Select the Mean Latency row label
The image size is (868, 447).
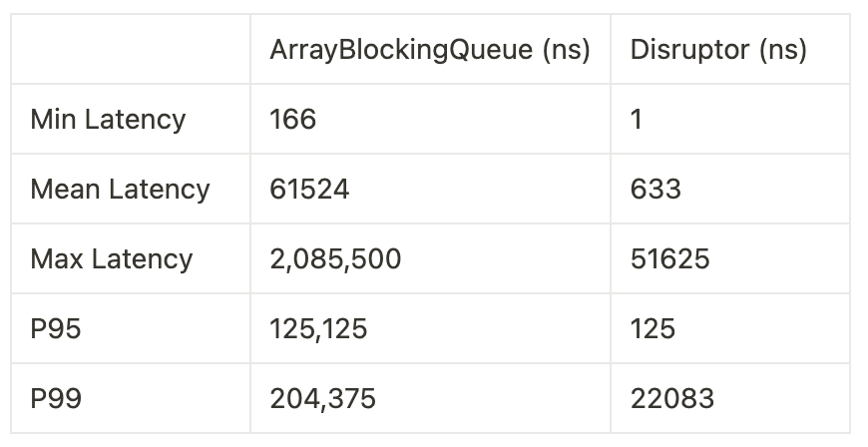120,189
